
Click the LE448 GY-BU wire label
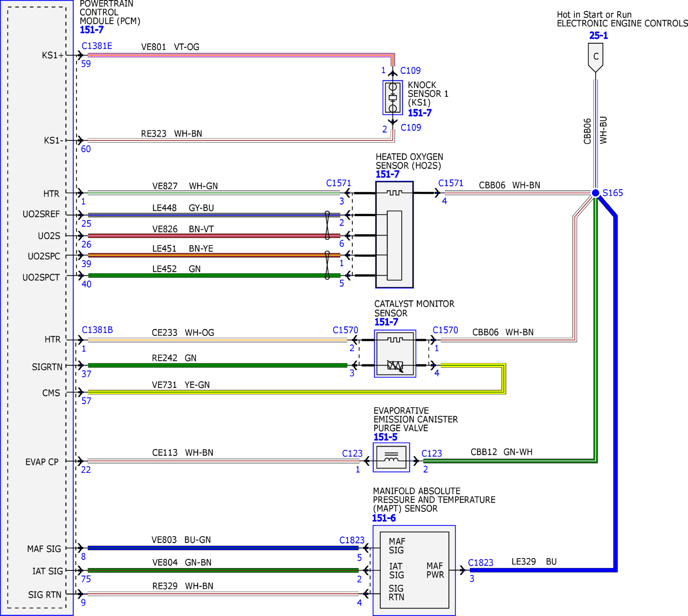click(183, 208)
